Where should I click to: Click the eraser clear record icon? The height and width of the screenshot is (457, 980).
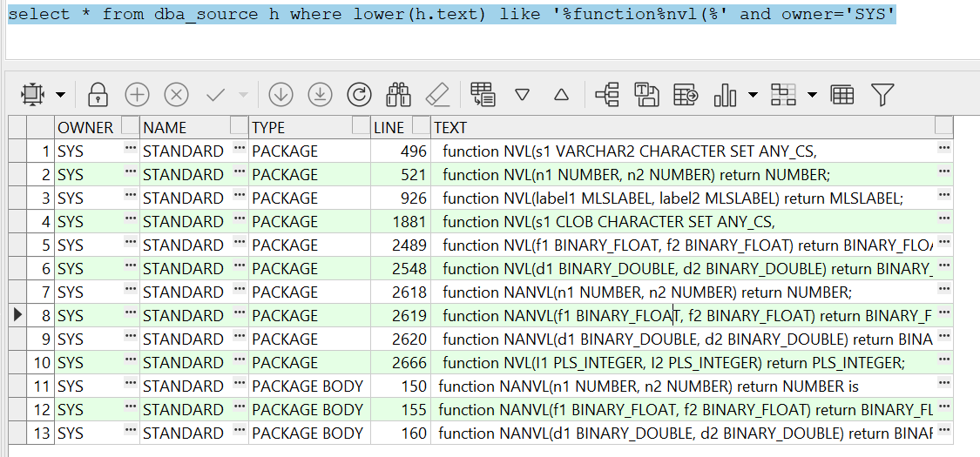437,95
